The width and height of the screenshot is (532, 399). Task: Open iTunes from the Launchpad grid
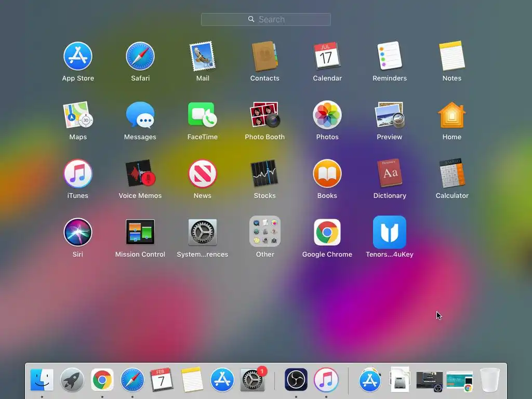pyautogui.click(x=78, y=174)
